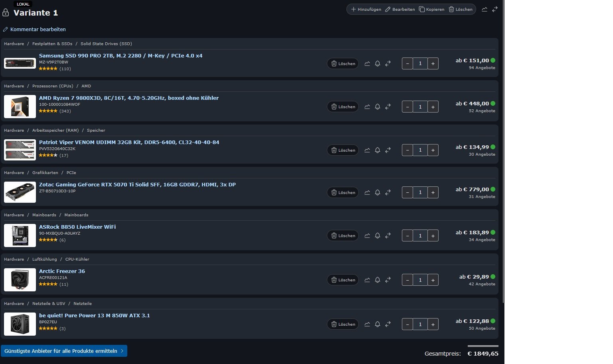Increase quantity of Zotac RTX 5070 Ti
The height and width of the screenshot is (364, 613).
pyautogui.click(x=433, y=192)
